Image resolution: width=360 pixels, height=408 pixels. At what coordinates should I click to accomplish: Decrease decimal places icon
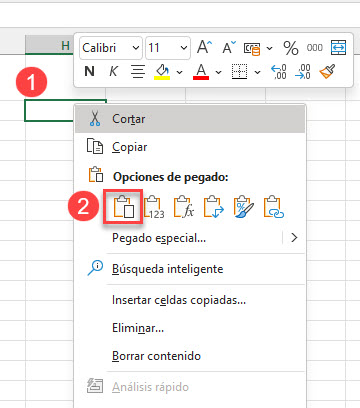(x=303, y=72)
